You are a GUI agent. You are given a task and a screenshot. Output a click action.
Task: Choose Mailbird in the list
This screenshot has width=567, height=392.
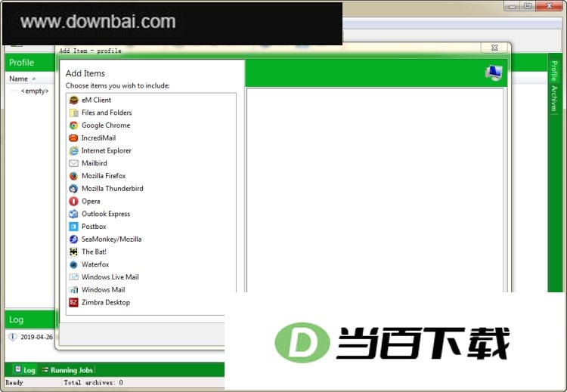pos(151,163)
